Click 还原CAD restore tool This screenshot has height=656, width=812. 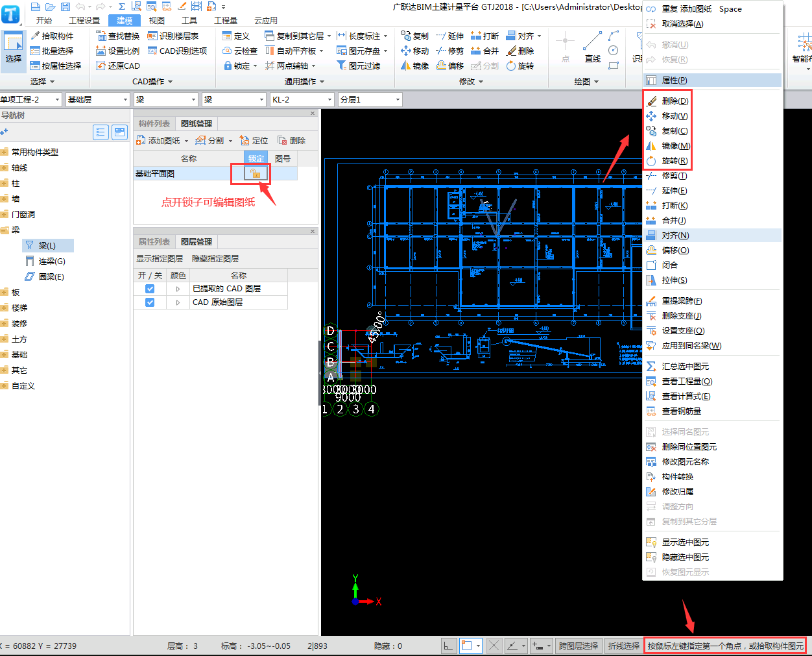[118, 66]
